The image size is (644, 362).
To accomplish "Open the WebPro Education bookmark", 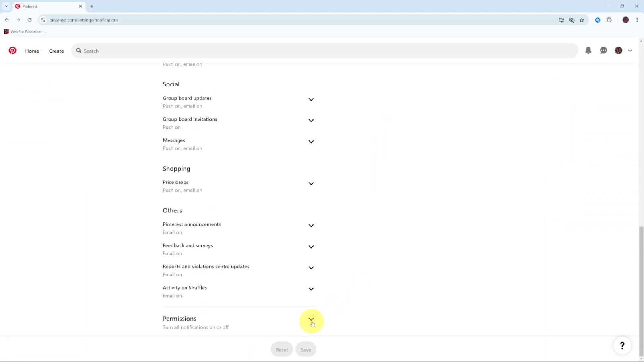I will [x=25, y=31].
